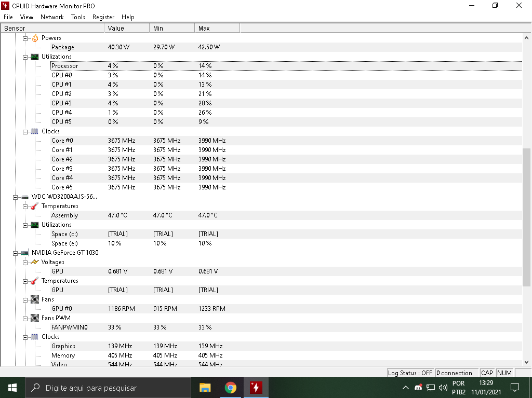Image resolution: width=532 pixels, height=398 pixels.
Task: Open the Help menu
Action: click(128, 17)
